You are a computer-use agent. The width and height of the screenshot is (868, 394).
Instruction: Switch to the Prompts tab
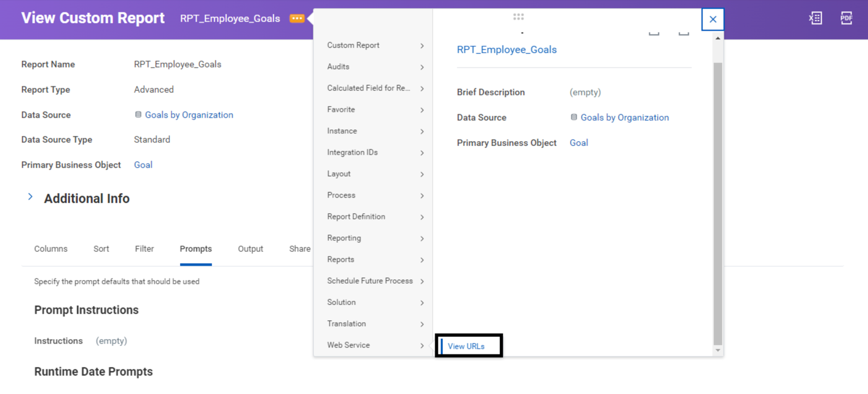[196, 249]
